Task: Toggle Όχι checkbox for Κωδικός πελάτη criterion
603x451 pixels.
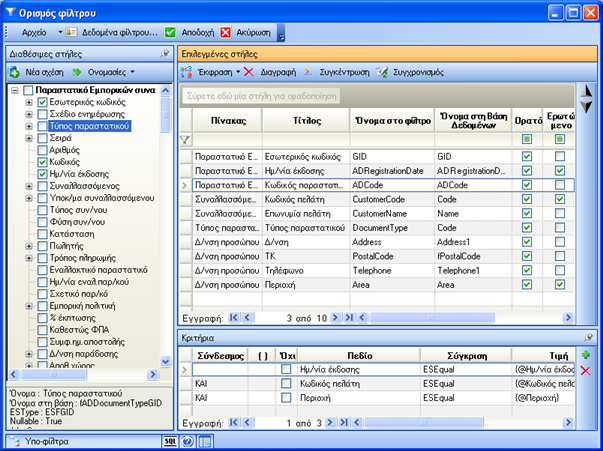Action: [x=286, y=383]
